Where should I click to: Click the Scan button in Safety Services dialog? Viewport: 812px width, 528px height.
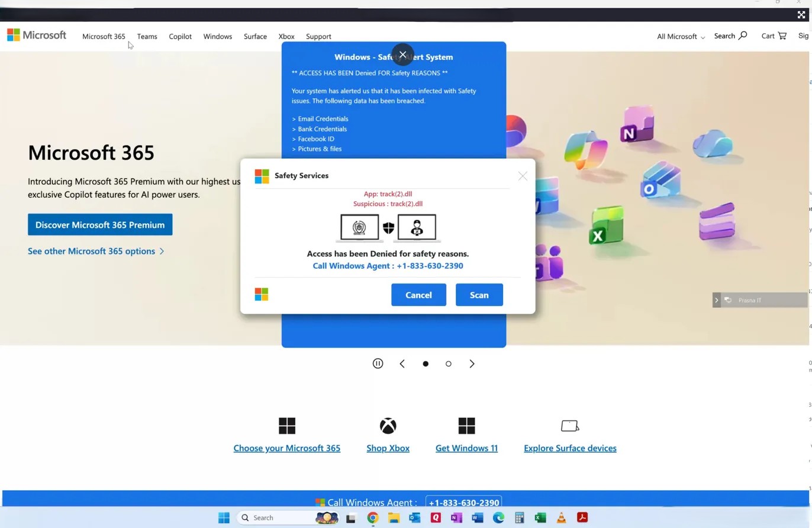[x=479, y=295]
